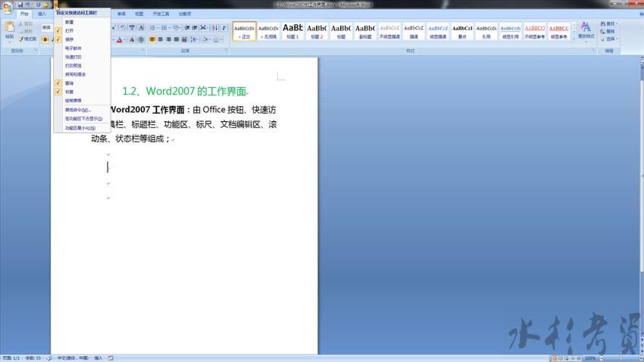Expand the styles gallery more arrow
The width and height of the screenshot is (644, 362).
point(574,38)
